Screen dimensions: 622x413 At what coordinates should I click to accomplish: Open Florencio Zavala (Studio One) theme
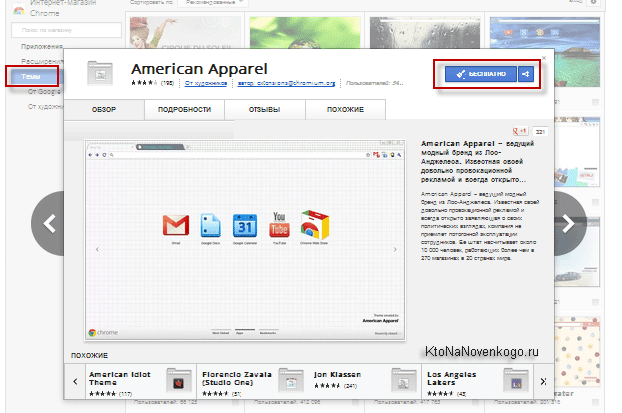[x=253, y=381]
